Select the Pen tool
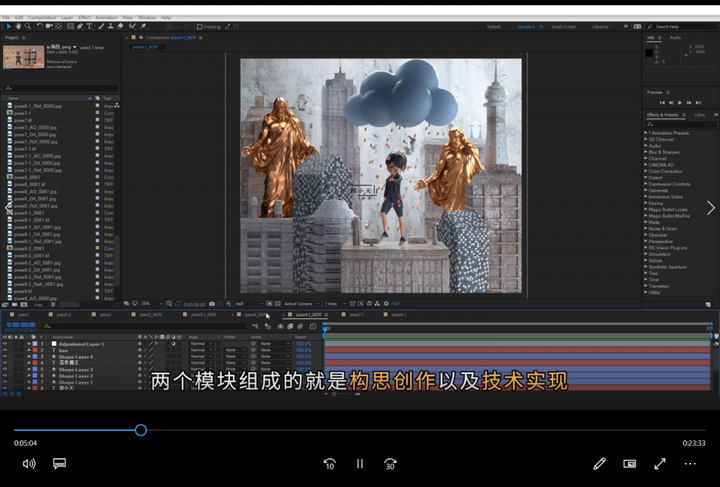 pos(82,26)
